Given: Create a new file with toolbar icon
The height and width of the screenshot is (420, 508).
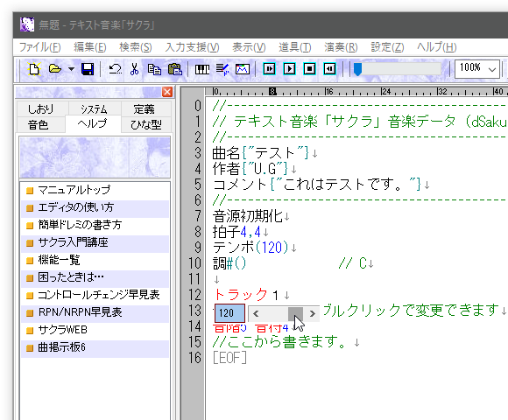Looking at the screenshot, I should click(x=34, y=69).
